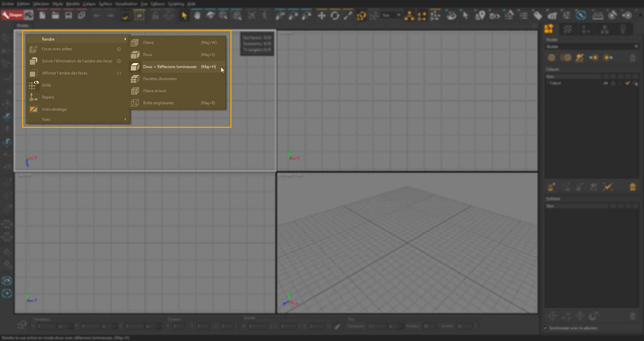Select the scale diagonal-arrow tool
This screenshot has height=341, width=644.
pyautogui.click(x=348, y=15)
